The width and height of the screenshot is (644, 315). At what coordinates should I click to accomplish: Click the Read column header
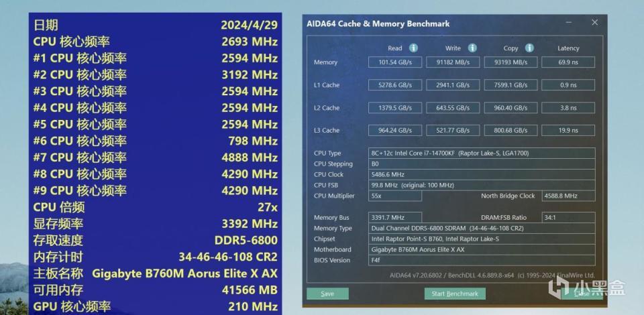click(x=394, y=48)
